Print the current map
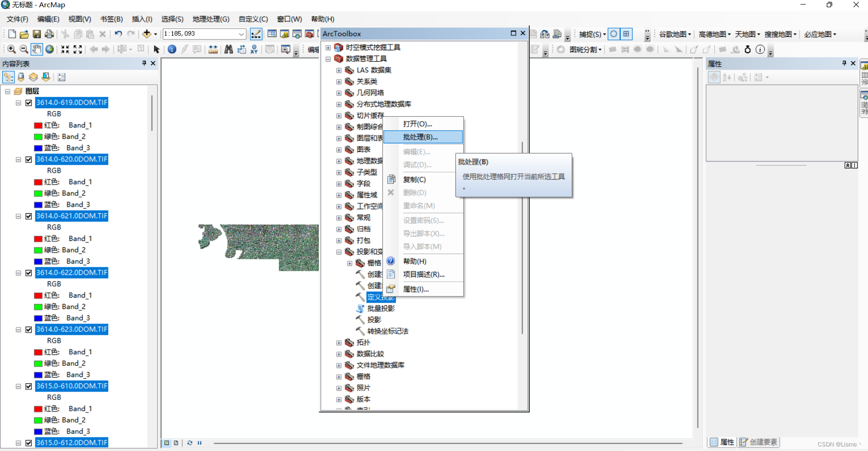 coord(49,34)
